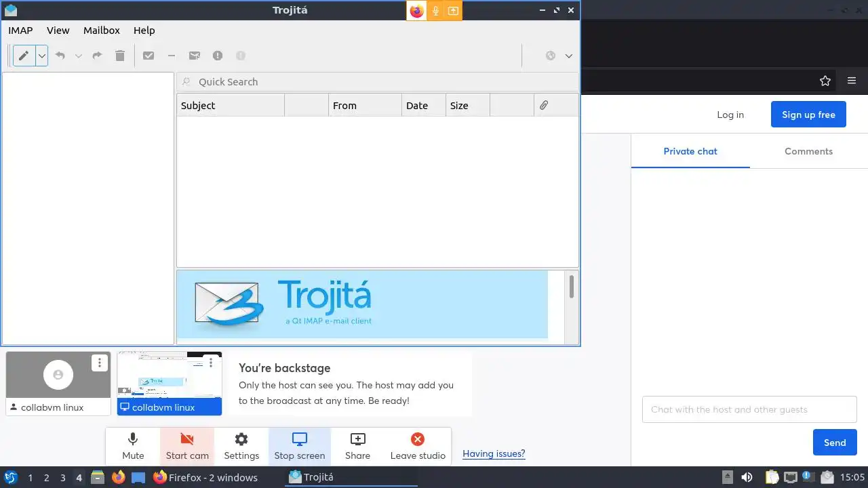Click the delete trash icon in toolbar
The image size is (868, 488).
[120, 56]
